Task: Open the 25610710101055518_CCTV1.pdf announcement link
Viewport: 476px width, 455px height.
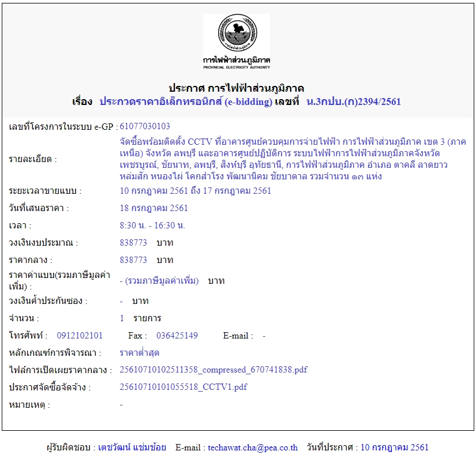Action: [x=183, y=387]
